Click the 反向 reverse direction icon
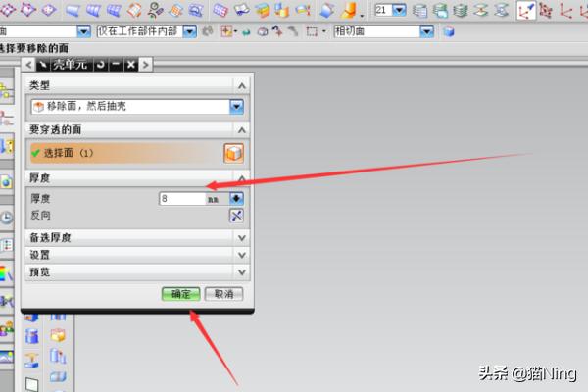 click(235, 215)
